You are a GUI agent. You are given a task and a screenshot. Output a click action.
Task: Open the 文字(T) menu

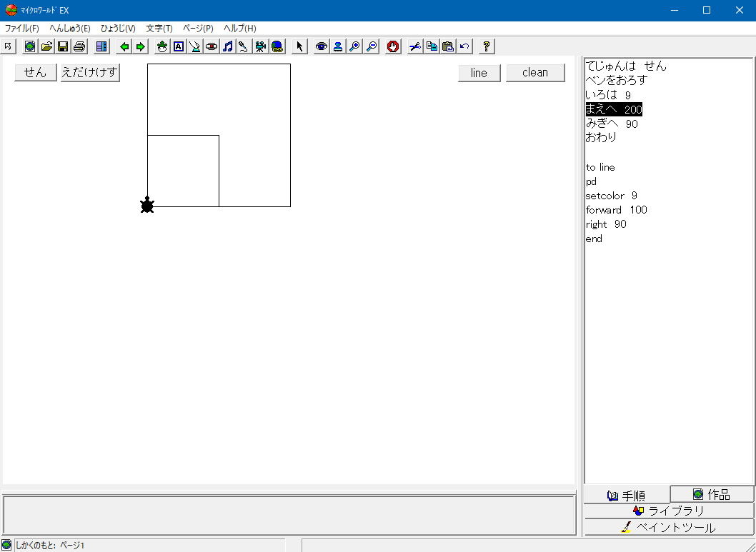pyautogui.click(x=159, y=29)
